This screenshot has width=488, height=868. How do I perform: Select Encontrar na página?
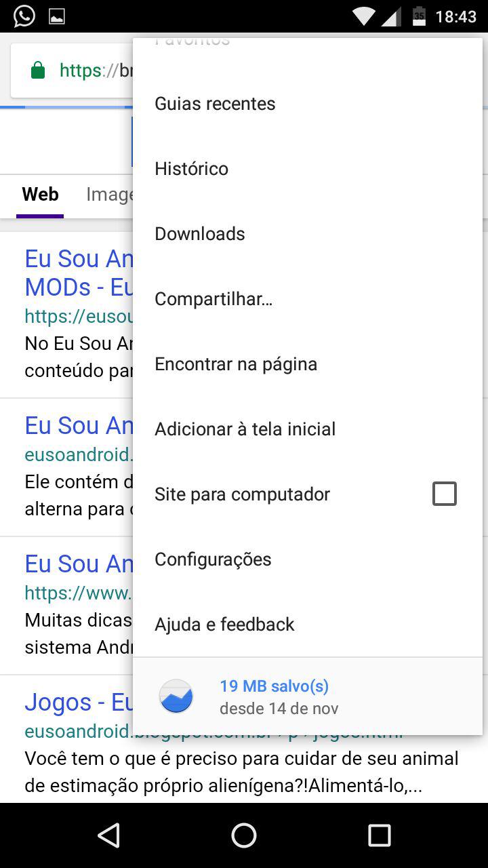pyautogui.click(x=236, y=364)
